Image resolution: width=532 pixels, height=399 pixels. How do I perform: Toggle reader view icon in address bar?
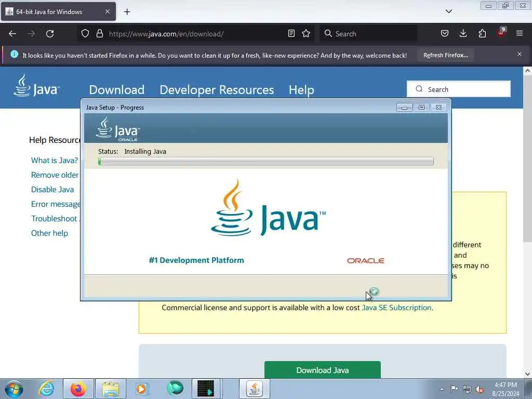pyautogui.click(x=291, y=34)
